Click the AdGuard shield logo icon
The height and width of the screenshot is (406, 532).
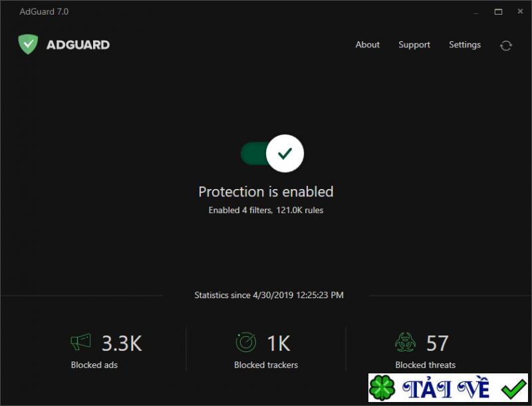click(x=28, y=44)
